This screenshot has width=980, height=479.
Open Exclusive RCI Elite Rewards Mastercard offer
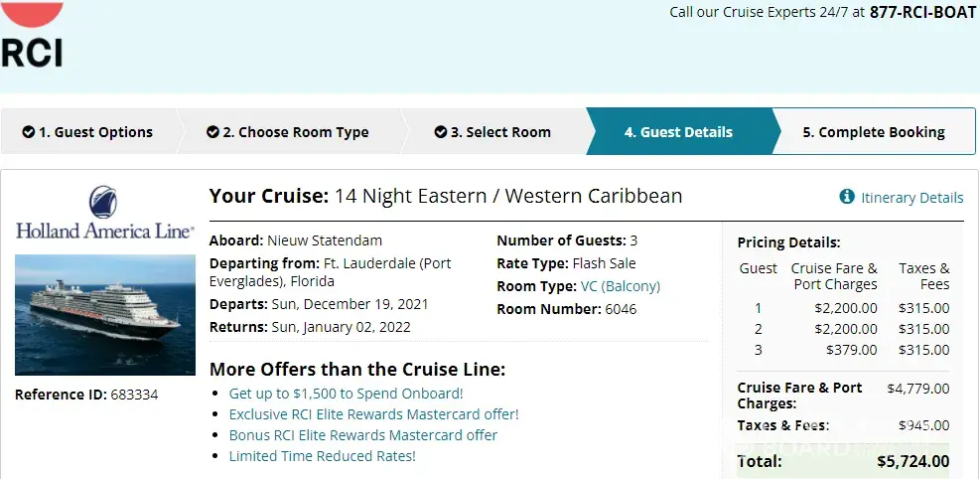click(373, 414)
